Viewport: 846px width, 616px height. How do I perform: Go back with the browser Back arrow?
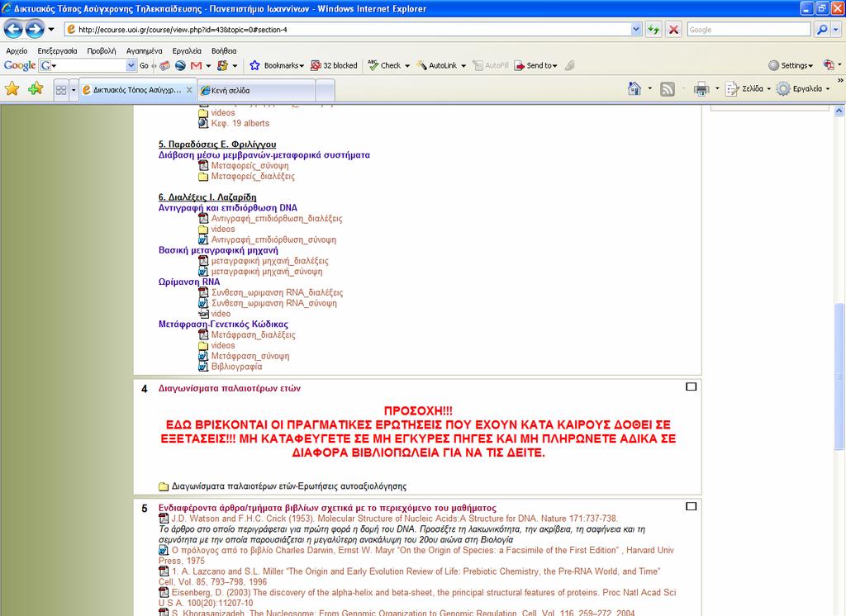coord(13,29)
